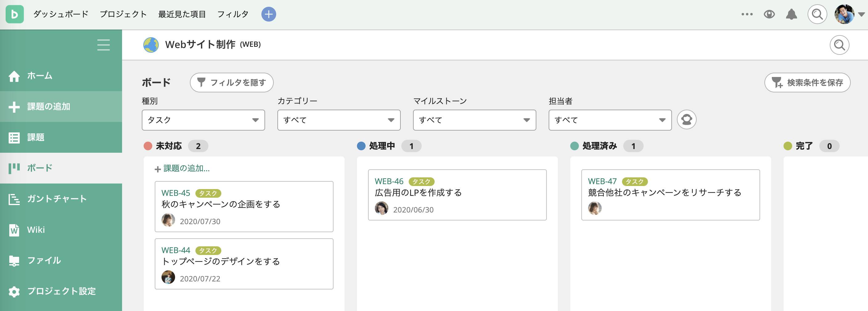The height and width of the screenshot is (311, 868).
Task: Click the global search icon in top bar
Action: 817,14
